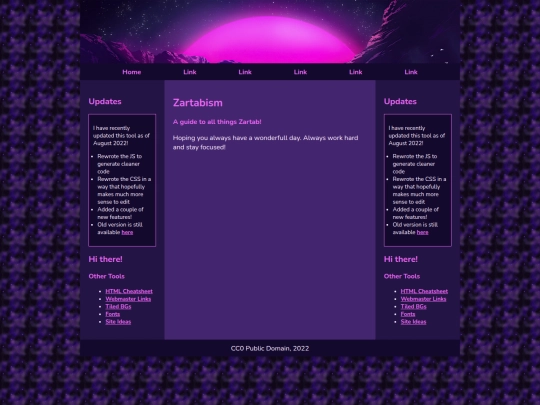
Task: Open HTML Cheatsheet in the left sidebar
Action: [x=129, y=291]
